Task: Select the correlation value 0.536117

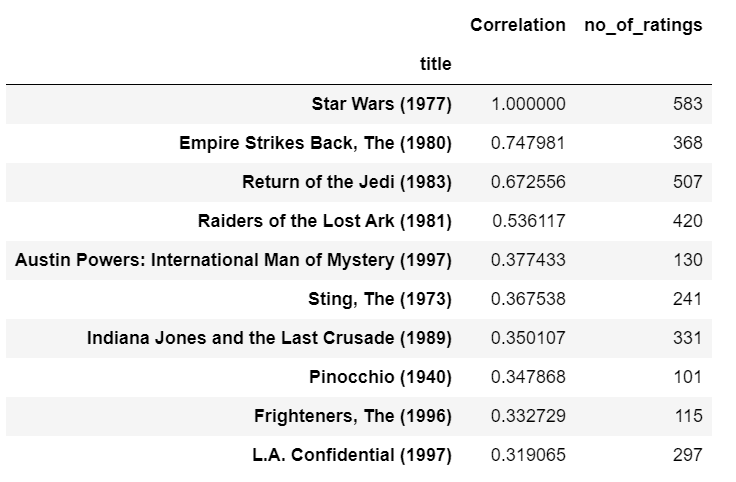Action: coord(528,221)
